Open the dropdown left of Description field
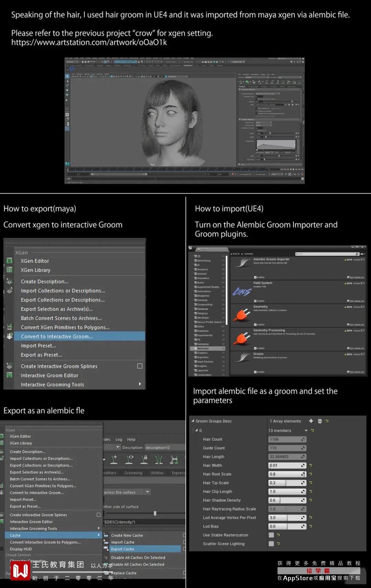 tap(118, 447)
